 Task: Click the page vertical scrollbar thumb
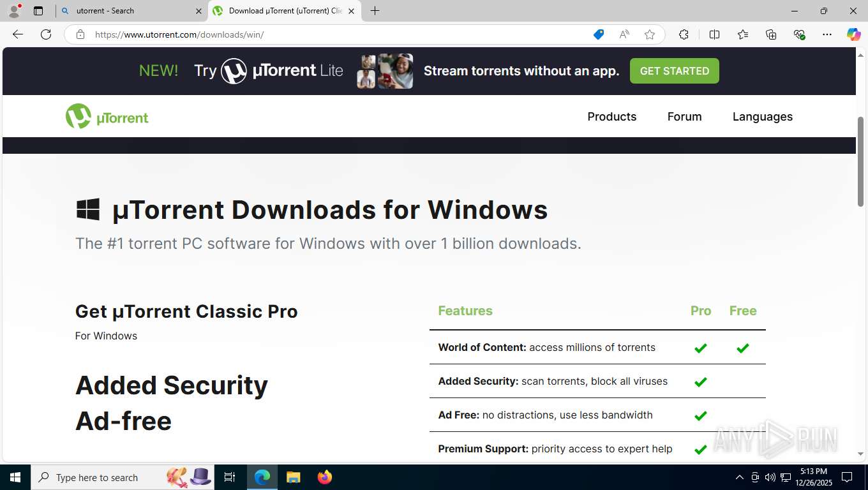860,161
